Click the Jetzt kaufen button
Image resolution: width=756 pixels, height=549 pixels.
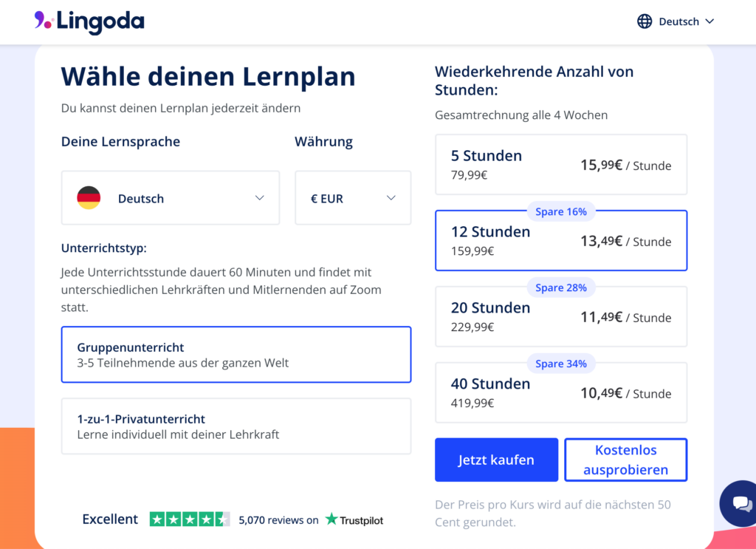click(496, 460)
